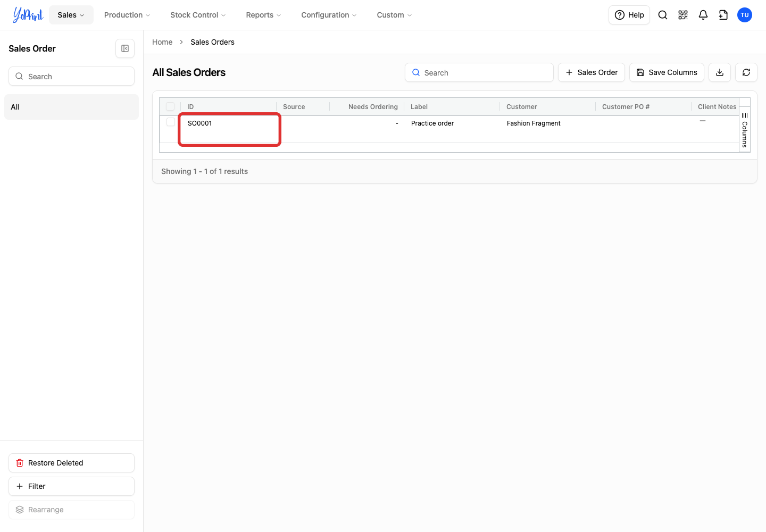Go to Home breadcrumb link
766x532 pixels.
click(162, 42)
